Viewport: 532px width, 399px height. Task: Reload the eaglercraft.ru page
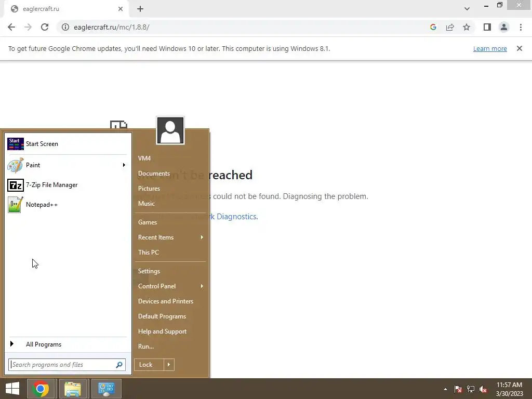coord(45,27)
